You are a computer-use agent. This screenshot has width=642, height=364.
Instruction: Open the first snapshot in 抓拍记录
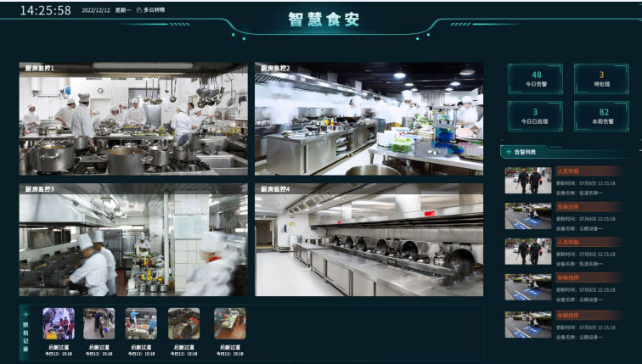(58, 323)
